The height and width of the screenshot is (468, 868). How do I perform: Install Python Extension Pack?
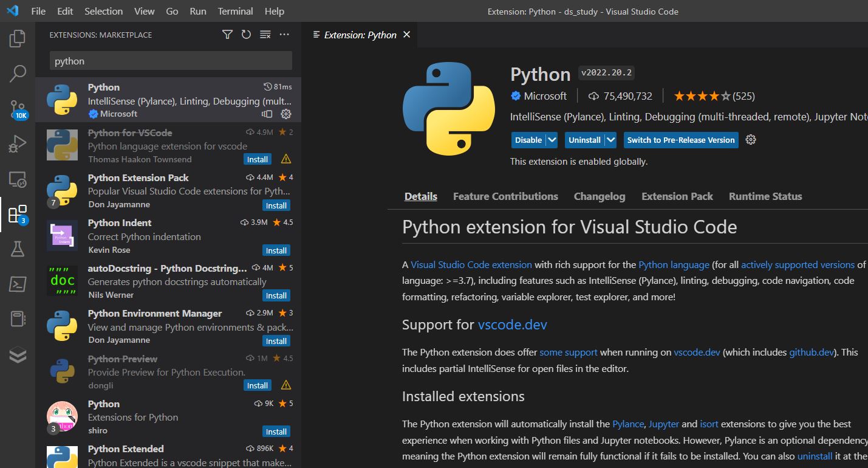pyautogui.click(x=276, y=205)
